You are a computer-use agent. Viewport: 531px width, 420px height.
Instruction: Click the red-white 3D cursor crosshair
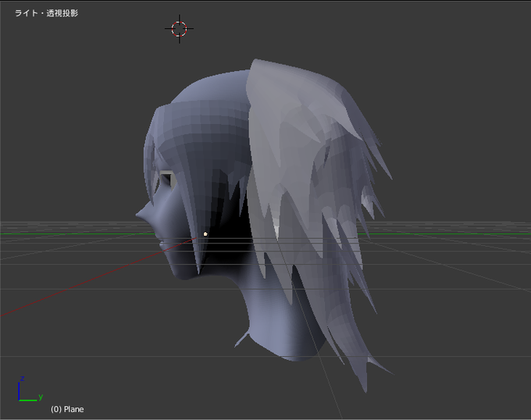(179, 29)
